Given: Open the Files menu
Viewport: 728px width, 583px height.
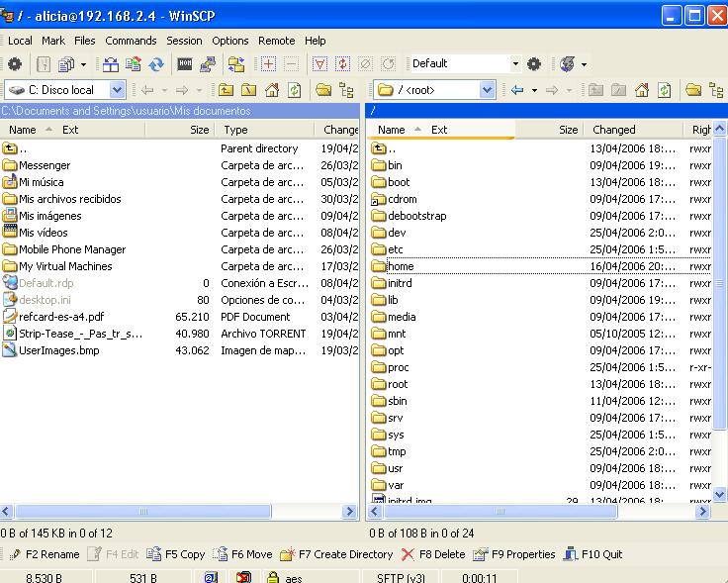Looking at the screenshot, I should point(84,41).
